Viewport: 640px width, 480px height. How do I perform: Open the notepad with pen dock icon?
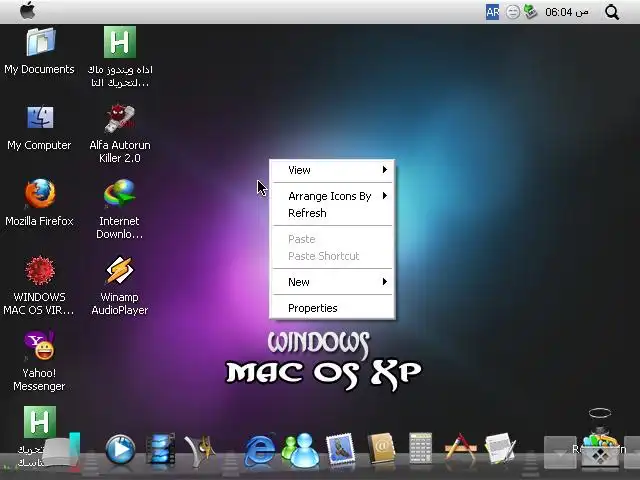tap(500, 449)
